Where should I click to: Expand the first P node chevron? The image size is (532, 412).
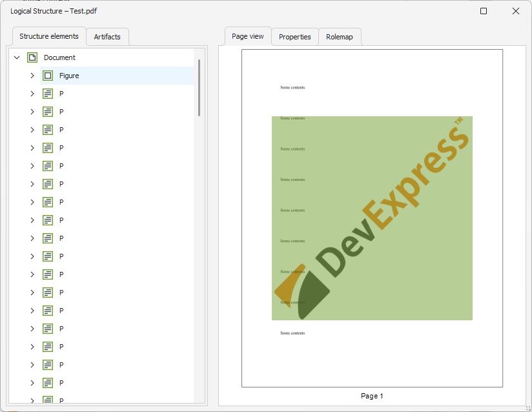(x=32, y=93)
